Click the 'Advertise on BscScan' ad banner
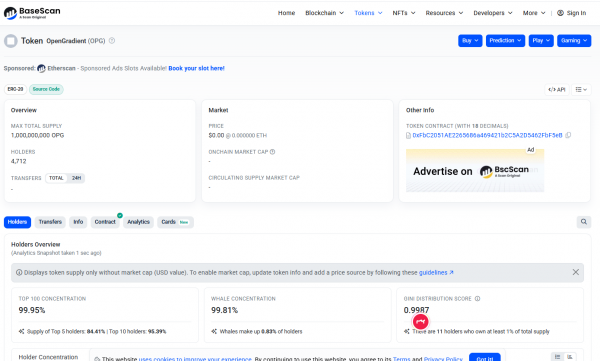This screenshot has width=600, height=361. point(475,170)
